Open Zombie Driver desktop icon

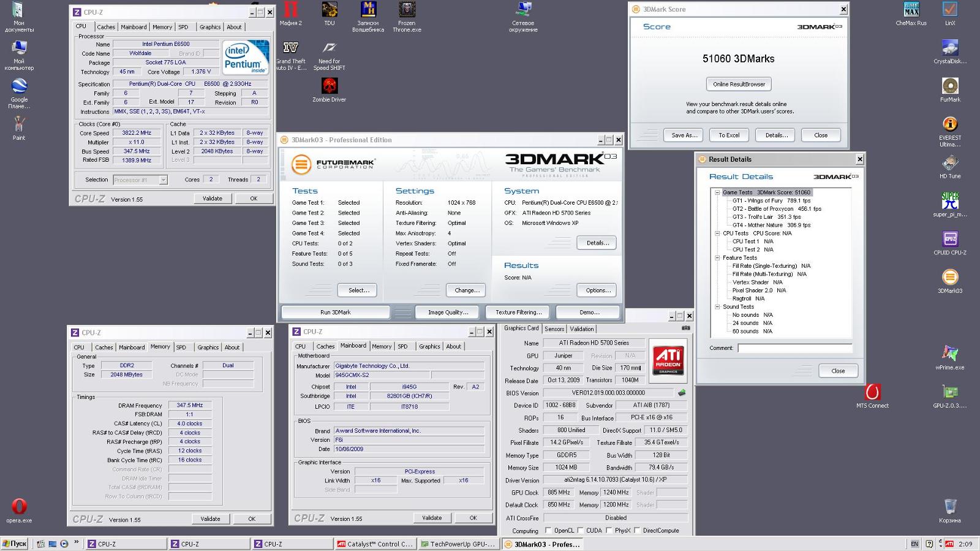(330, 90)
